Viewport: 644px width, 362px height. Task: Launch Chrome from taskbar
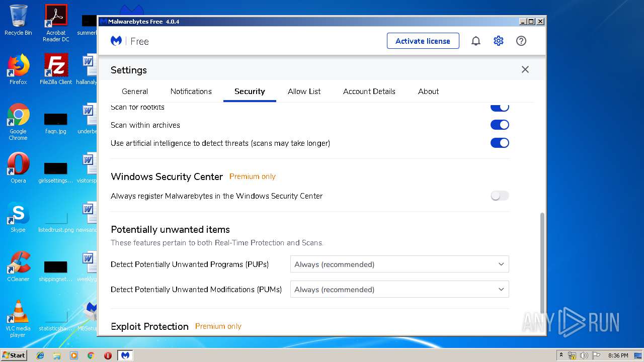(x=91, y=355)
